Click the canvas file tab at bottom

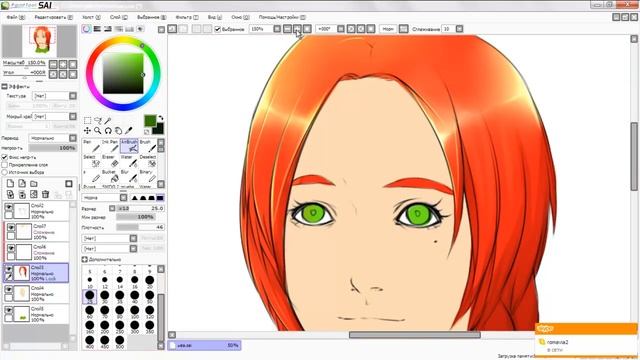204,345
